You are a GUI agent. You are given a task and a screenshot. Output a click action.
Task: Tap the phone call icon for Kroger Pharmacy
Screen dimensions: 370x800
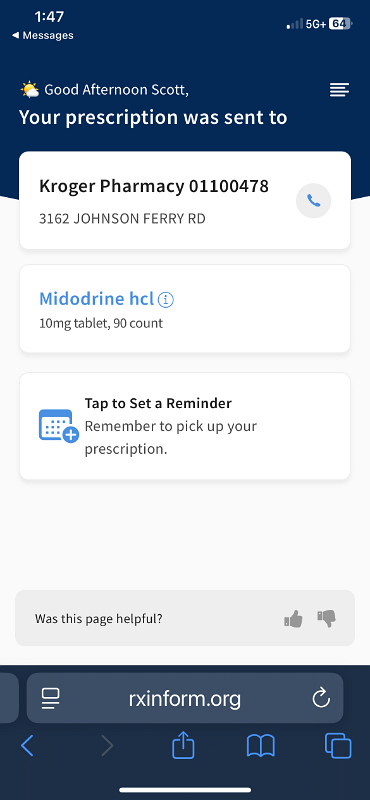click(313, 201)
